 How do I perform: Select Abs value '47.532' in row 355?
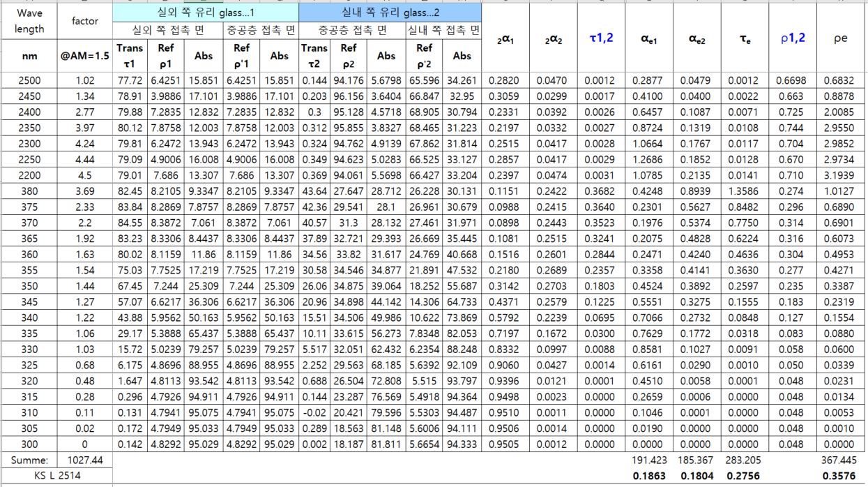coord(462,270)
